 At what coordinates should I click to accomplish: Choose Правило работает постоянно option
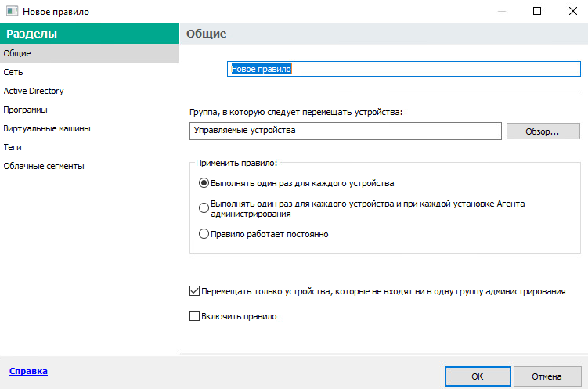204,233
